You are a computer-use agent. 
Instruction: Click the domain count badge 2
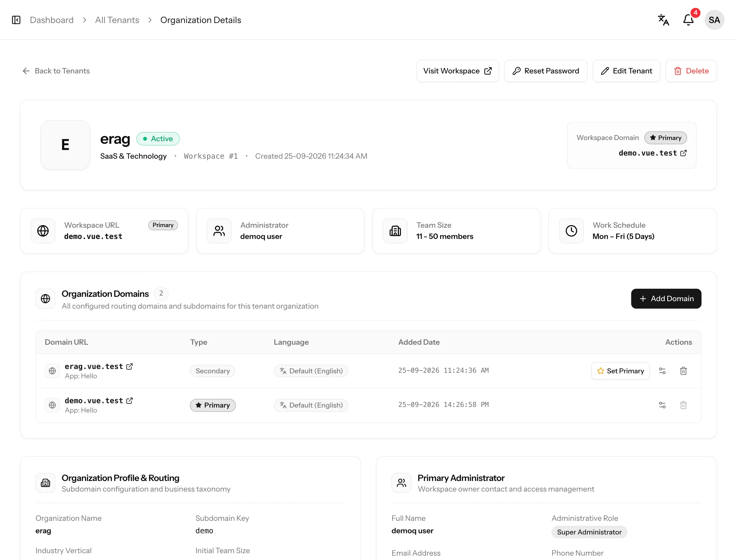(161, 293)
